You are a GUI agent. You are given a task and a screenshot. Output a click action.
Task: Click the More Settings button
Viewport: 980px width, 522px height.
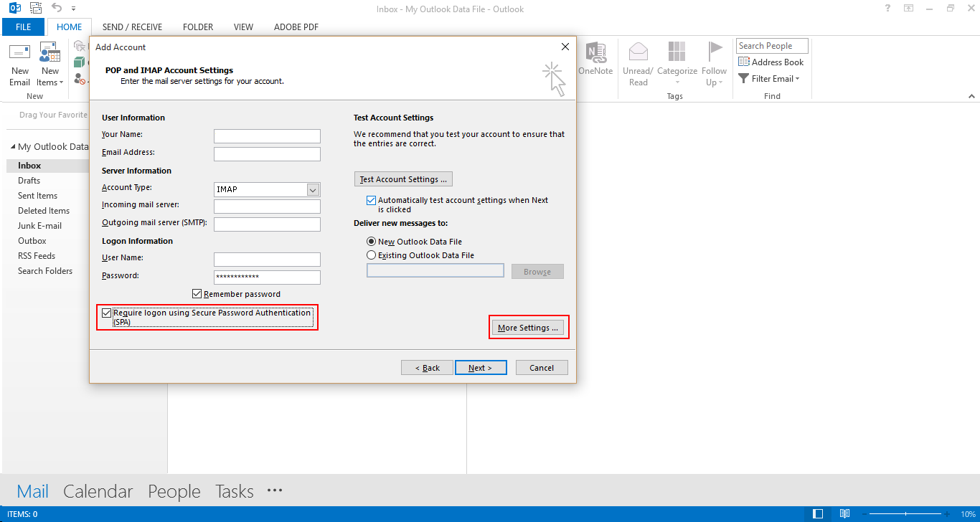click(528, 328)
